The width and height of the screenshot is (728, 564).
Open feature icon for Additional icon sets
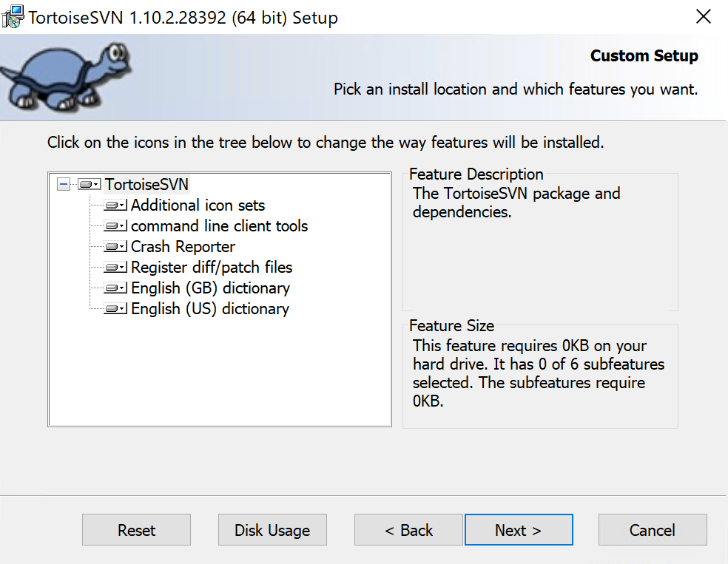point(115,205)
